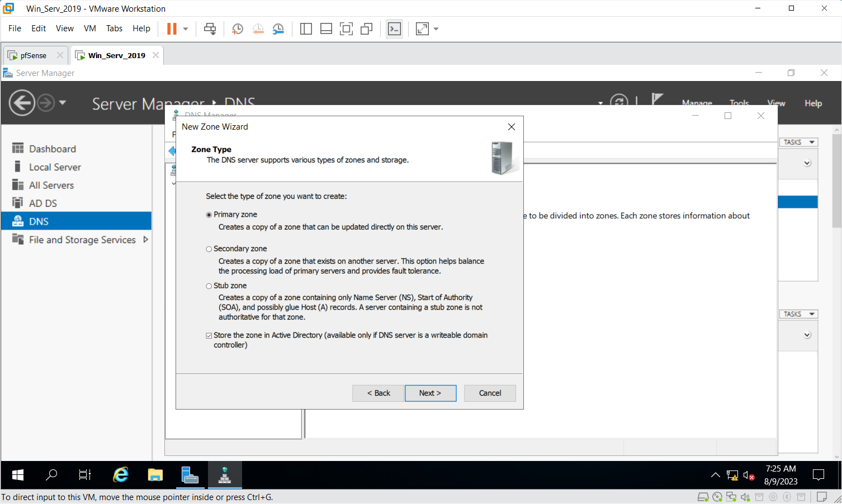Open the lower TASKS dropdown
842x504 pixels.
(x=799, y=314)
